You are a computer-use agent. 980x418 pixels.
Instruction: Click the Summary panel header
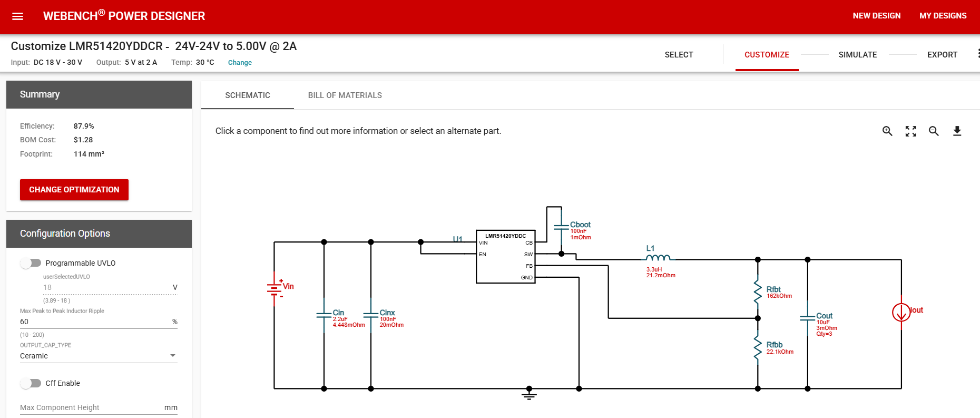(x=99, y=94)
